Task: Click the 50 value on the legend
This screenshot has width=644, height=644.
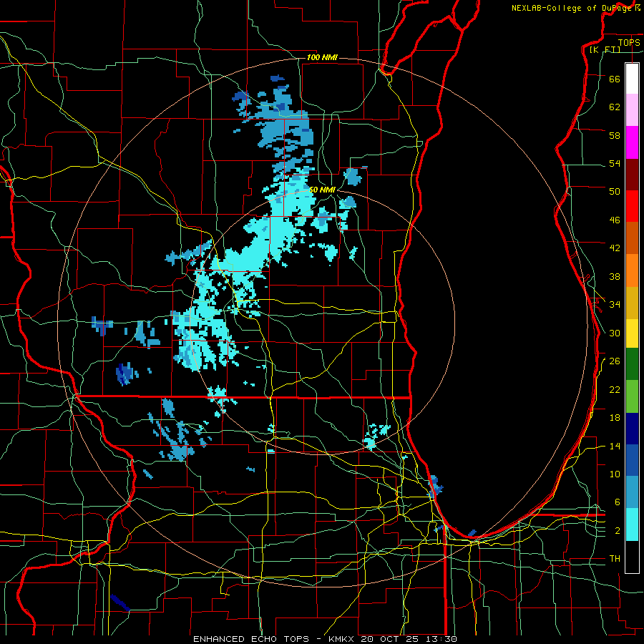Action: tap(615, 192)
